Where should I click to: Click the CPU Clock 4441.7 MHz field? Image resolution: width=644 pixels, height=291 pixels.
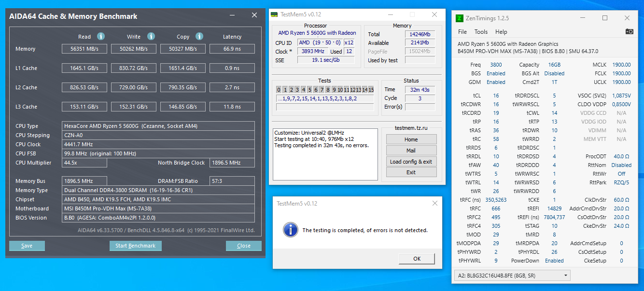click(x=158, y=144)
